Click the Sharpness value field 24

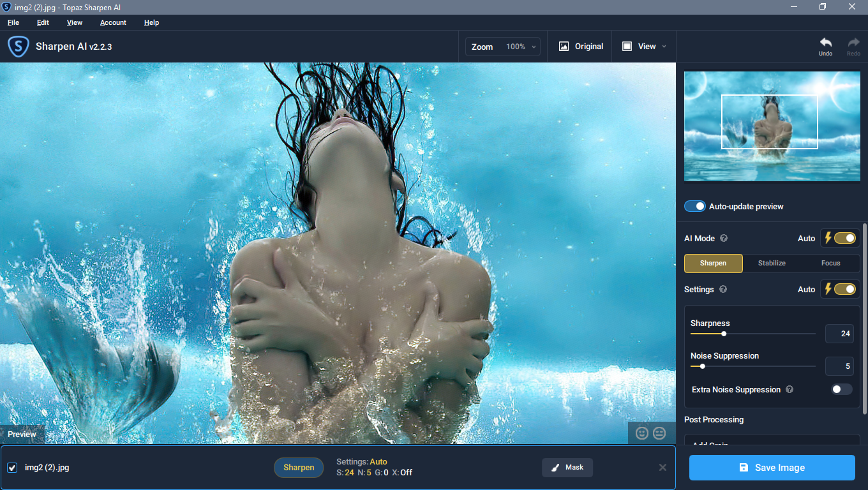tap(840, 334)
